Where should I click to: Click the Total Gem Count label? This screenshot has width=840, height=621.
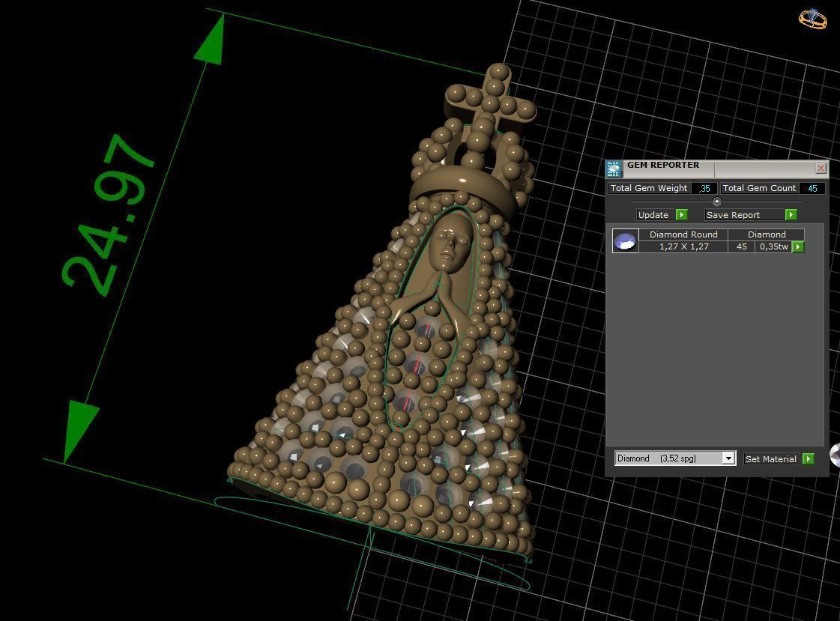(x=759, y=189)
